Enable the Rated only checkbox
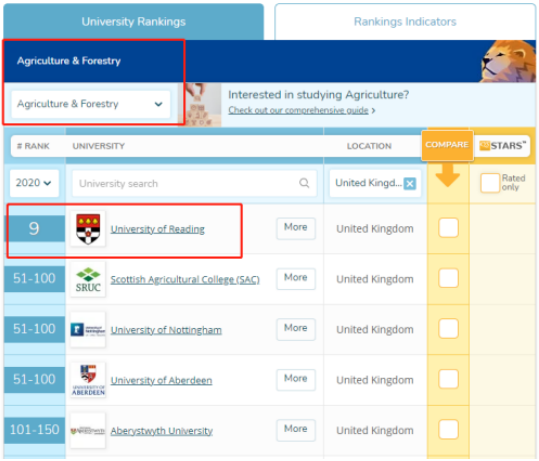 490,183
